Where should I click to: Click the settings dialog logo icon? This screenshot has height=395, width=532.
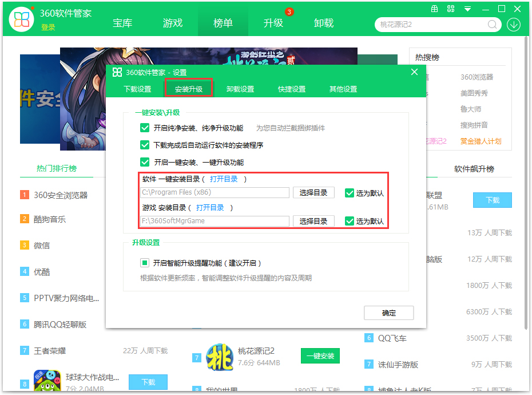point(117,72)
